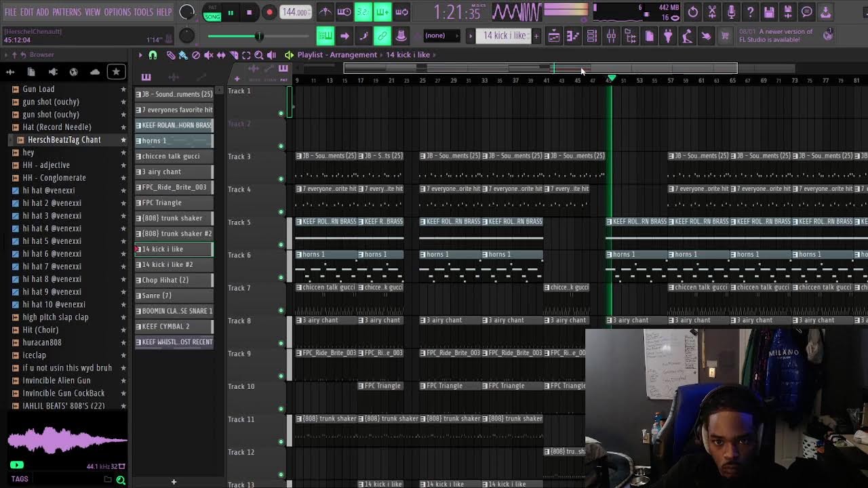Viewport: 868px width, 488px height.
Task: Click the render as audio file icon
Action: pos(788,12)
